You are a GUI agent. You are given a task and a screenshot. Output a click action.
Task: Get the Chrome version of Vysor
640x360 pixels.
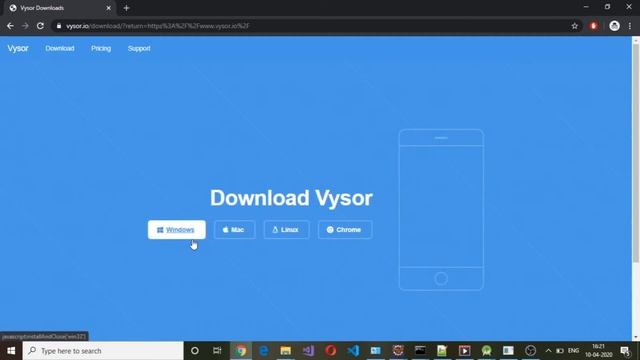345,230
